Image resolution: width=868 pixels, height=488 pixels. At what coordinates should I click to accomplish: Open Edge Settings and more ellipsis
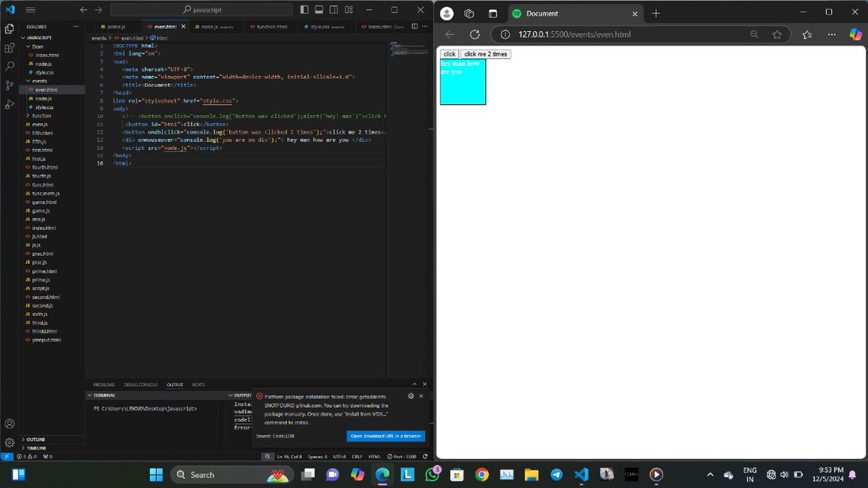click(831, 34)
